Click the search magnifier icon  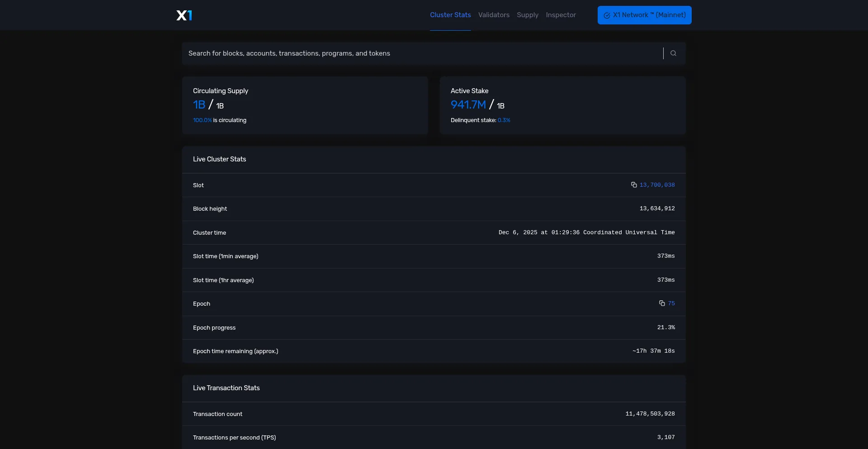pos(673,53)
